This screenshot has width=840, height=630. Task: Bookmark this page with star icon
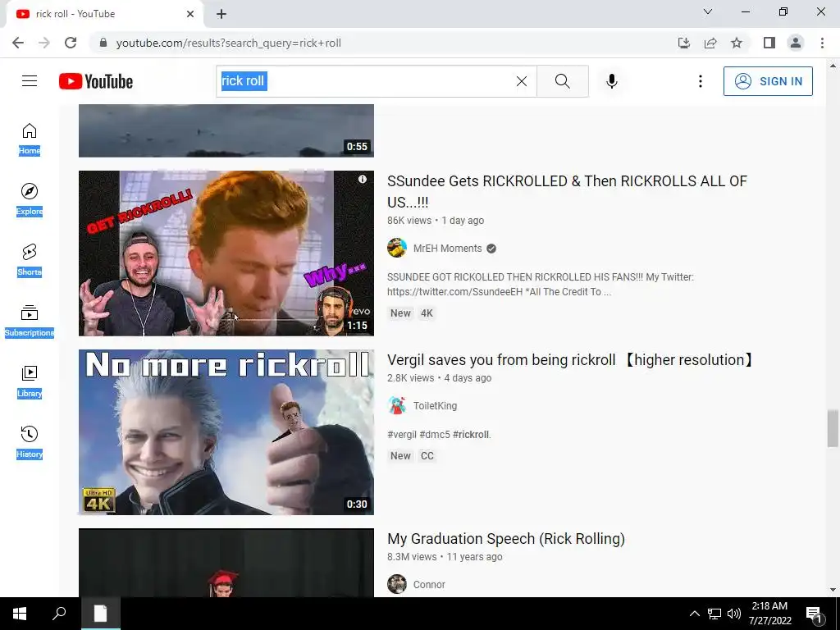click(x=737, y=43)
